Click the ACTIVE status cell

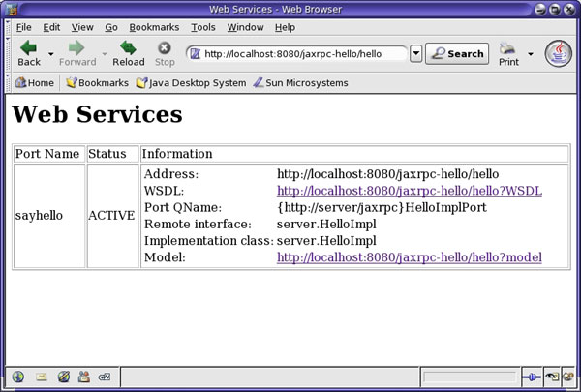click(112, 216)
